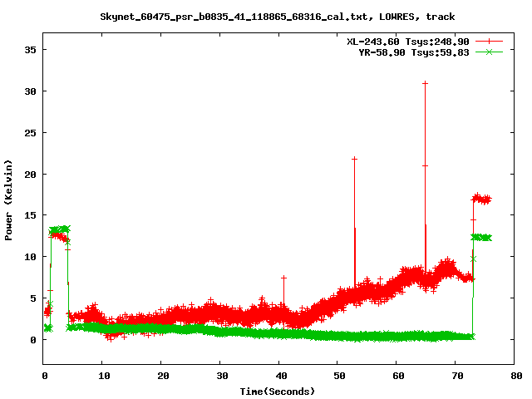Click the y-axis tick label 30
The height and width of the screenshot is (399, 532).
(30, 91)
